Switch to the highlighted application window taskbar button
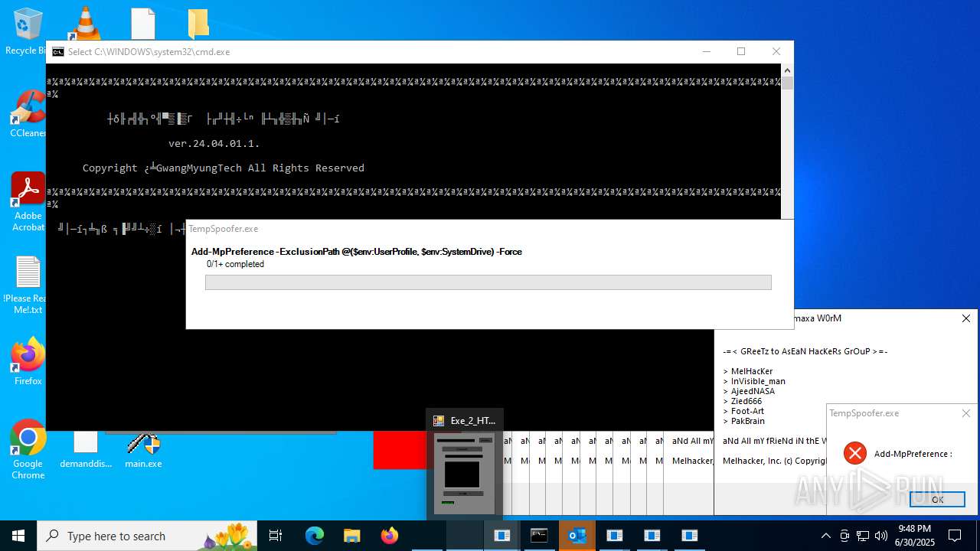The image size is (980, 551). (501, 536)
